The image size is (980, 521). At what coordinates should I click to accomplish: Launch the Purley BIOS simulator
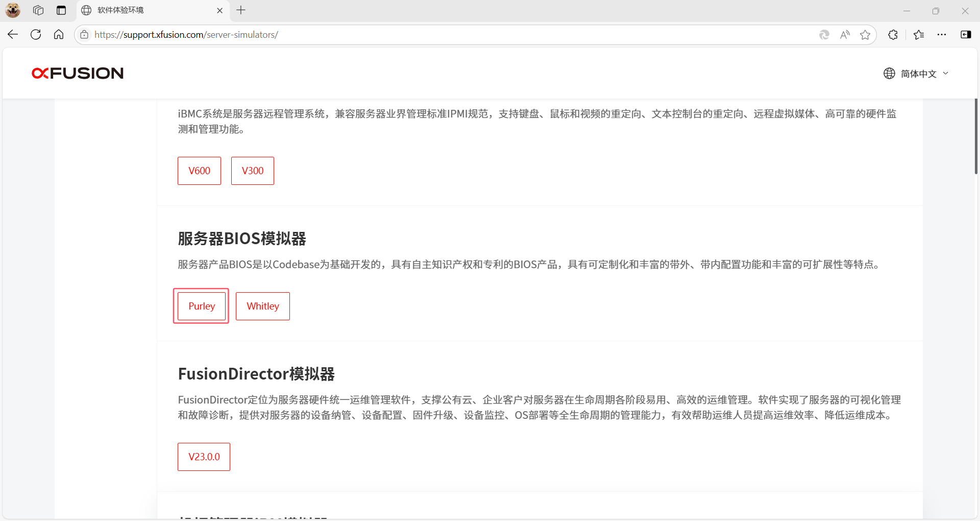(x=202, y=306)
